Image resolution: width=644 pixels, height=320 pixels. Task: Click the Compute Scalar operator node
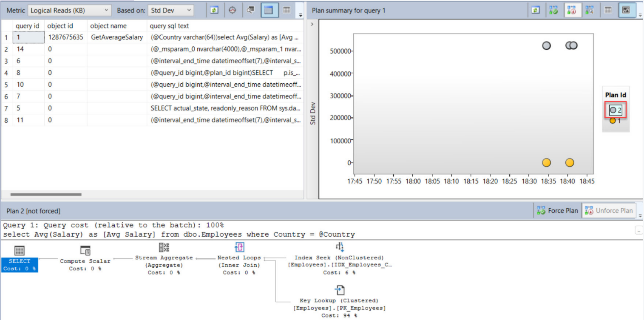click(x=85, y=258)
